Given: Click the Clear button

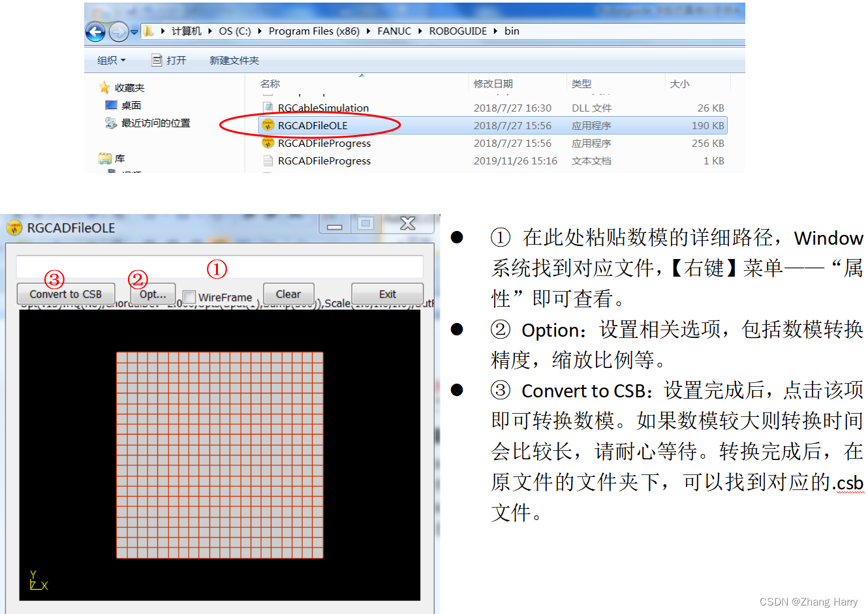Looking at the screenshot, I should coord(288,294).
